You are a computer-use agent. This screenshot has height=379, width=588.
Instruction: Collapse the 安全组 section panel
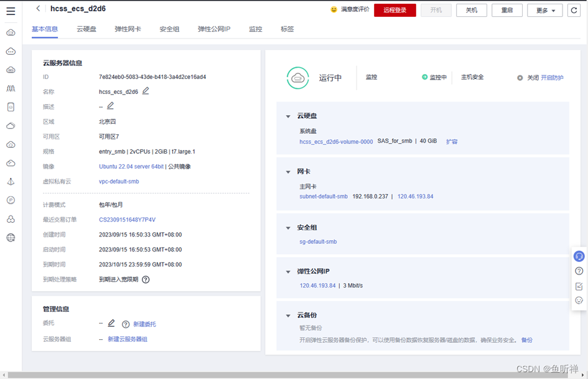pos(288,228)
